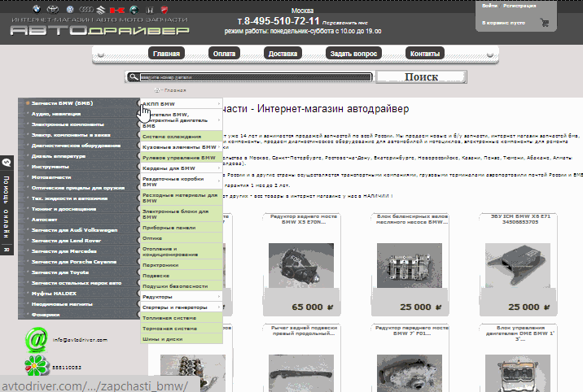Open the Контакты navigation button
Screen dimensions: 583x392
[x=424, y=54]
